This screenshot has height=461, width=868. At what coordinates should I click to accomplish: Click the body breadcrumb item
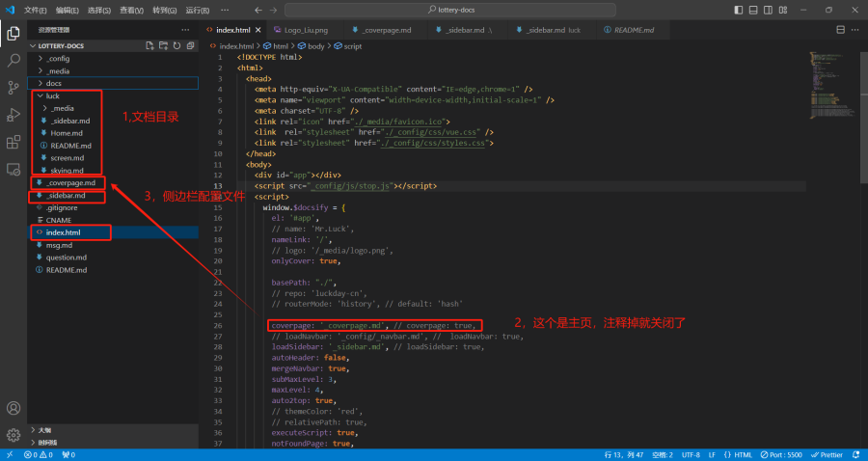[312, 46]
